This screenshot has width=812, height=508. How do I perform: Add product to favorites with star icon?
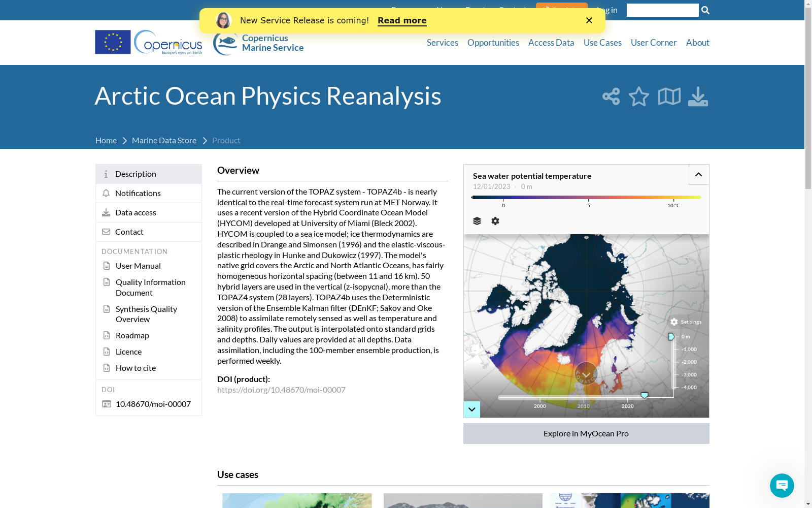pyautogui.click(x=639, y=97)
